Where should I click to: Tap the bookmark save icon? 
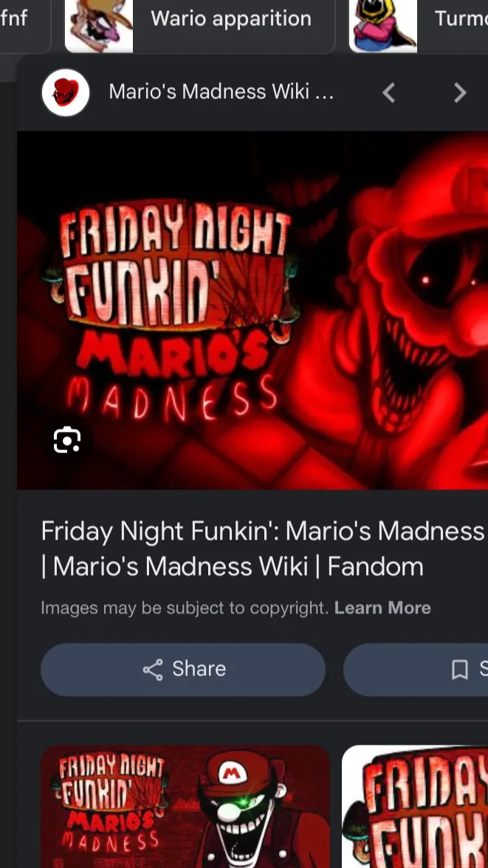[x=460, y=670]
